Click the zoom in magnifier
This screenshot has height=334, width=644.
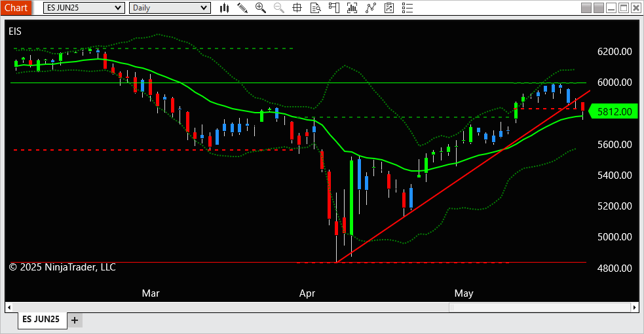pos(260,8)
